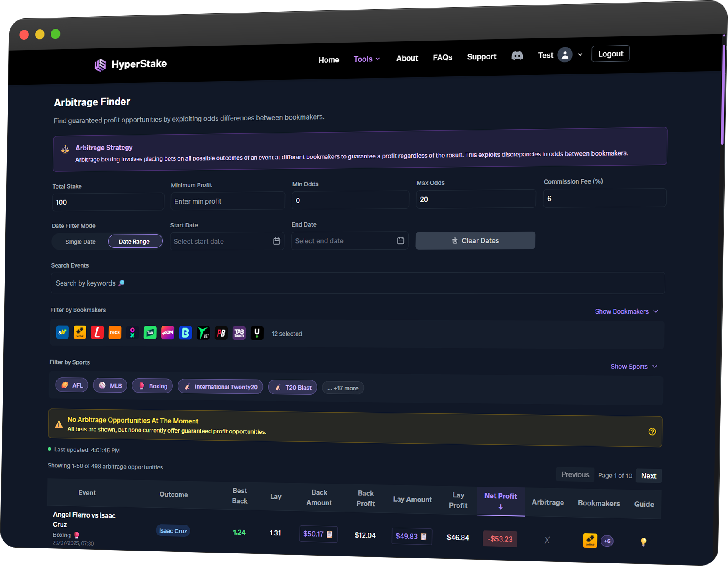Image resolution: width=728 pixels, height=566 pixels.
Task: Select the Unibet U bookmaker icon
Action: 257,333
